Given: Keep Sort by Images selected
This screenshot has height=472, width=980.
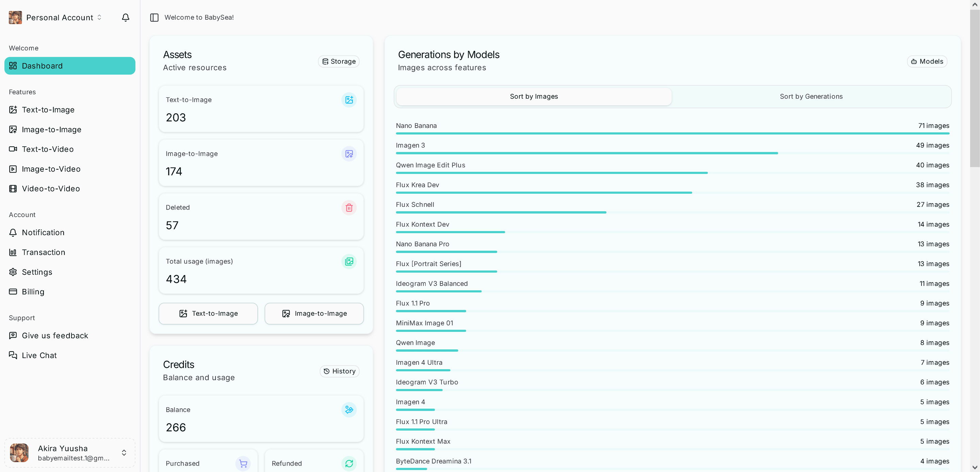Looking at the screenshot, I should pyautogui.click(x=533, y=96).
